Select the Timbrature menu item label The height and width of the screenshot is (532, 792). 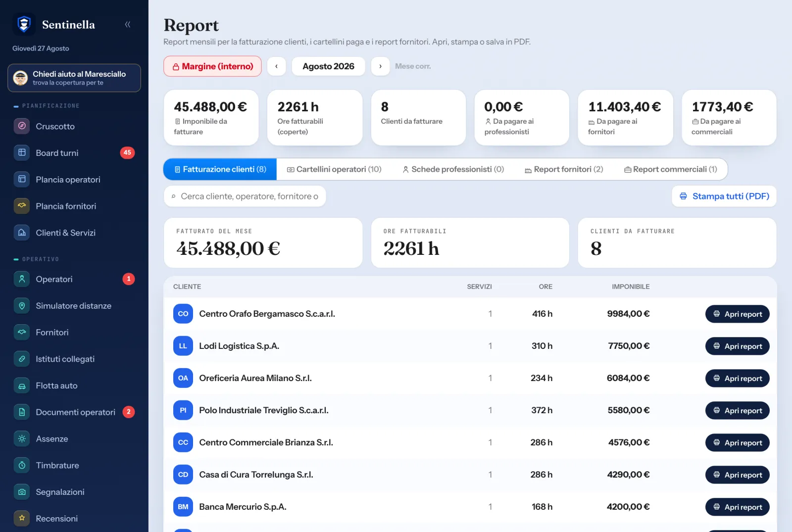(57, 465)
